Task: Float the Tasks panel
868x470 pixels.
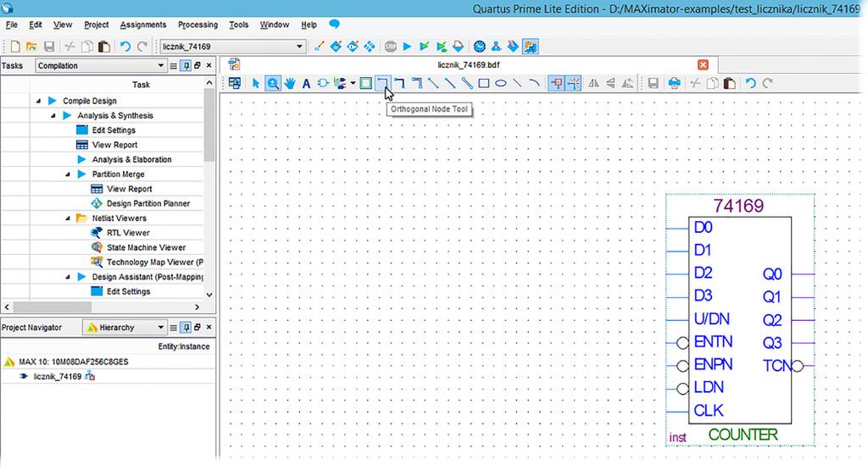Action: click(x=197, y=65)
